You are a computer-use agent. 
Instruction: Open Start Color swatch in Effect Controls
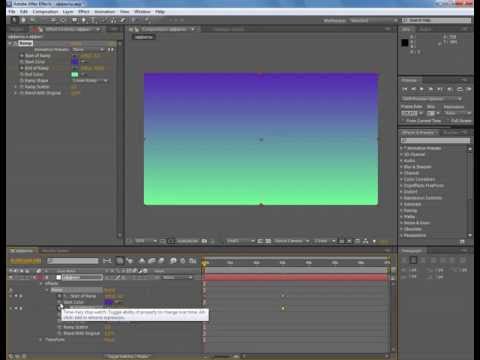tap(75, 62)
